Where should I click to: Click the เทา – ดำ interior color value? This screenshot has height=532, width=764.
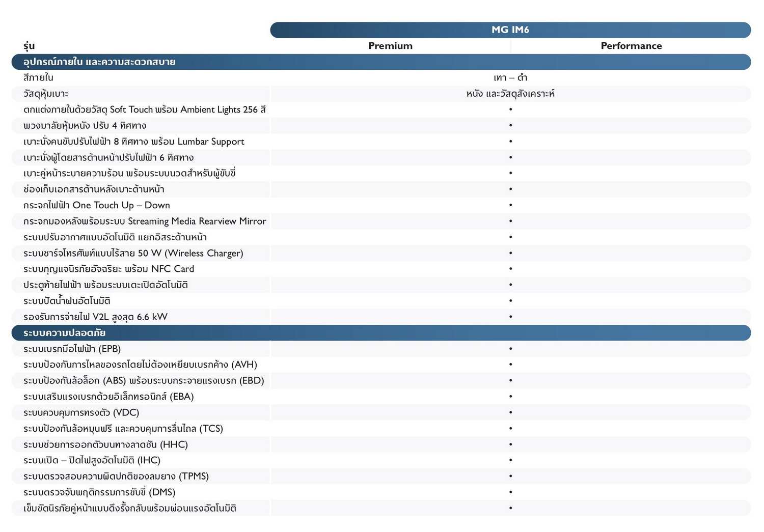coord(510,78)
